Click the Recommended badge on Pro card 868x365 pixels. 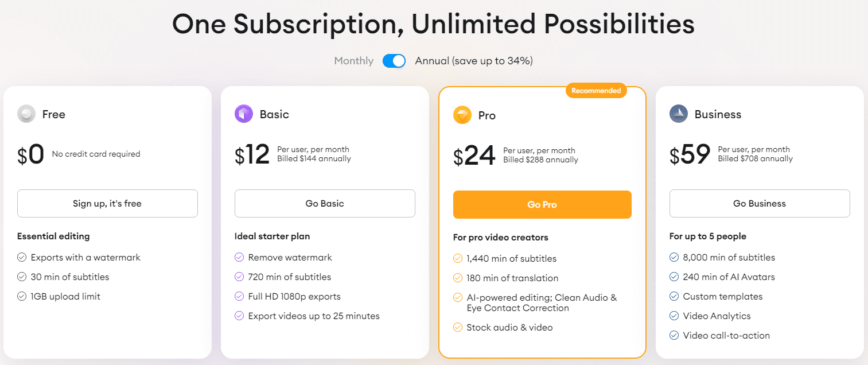coord(596,91)
